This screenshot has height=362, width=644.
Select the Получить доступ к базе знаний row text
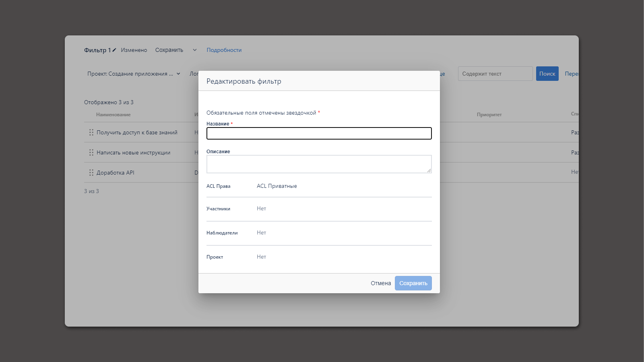click(x=137, y=132)
